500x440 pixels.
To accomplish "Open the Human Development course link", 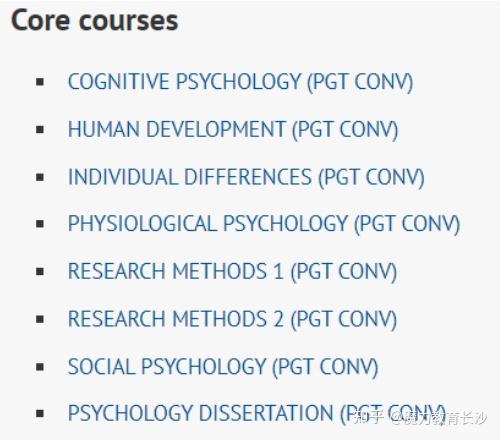I will pyautogui.click(x=233, y=129).
